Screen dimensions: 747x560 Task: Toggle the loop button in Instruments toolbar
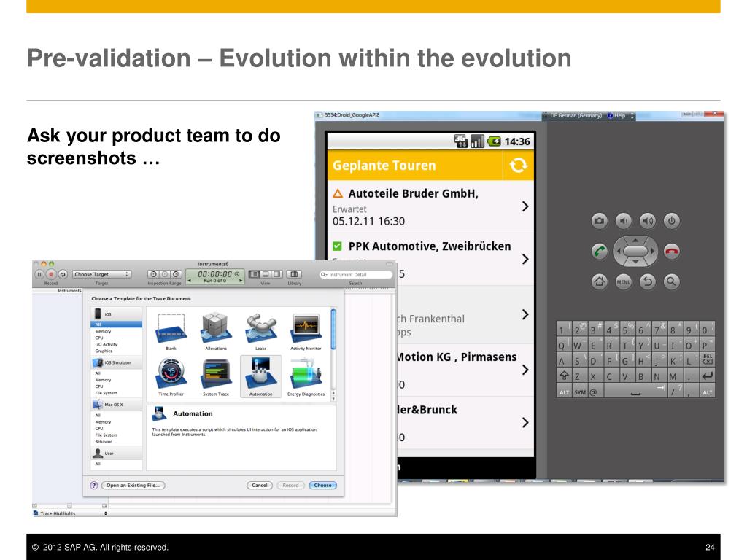[x=63, y=274]
